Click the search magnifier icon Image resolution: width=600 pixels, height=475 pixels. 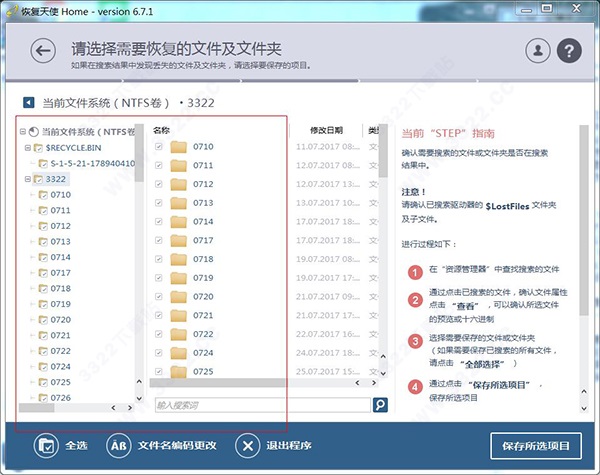(380, 405)
